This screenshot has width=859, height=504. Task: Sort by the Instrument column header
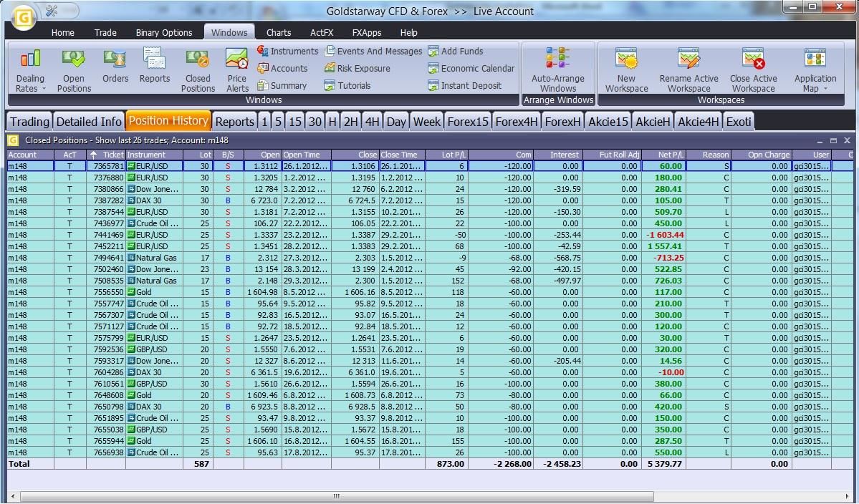click(155, 155)
